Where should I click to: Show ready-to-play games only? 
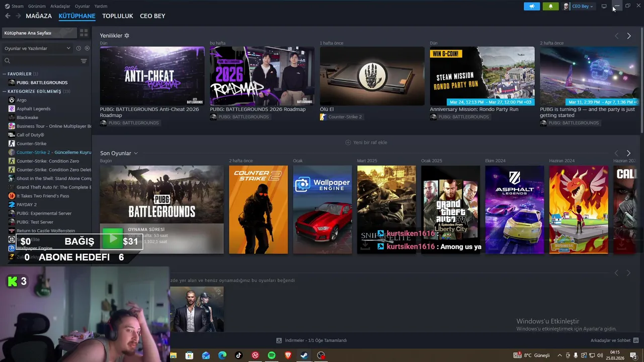[x=87, y=48]
